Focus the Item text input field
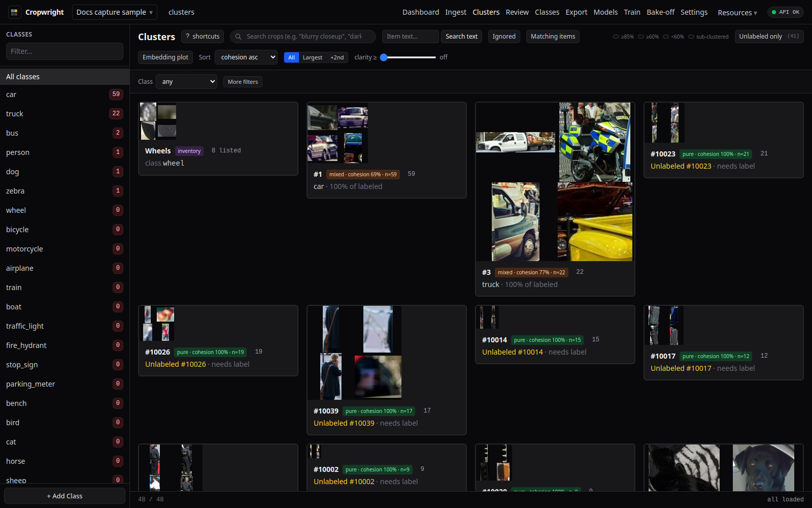 tap(411, 37)
